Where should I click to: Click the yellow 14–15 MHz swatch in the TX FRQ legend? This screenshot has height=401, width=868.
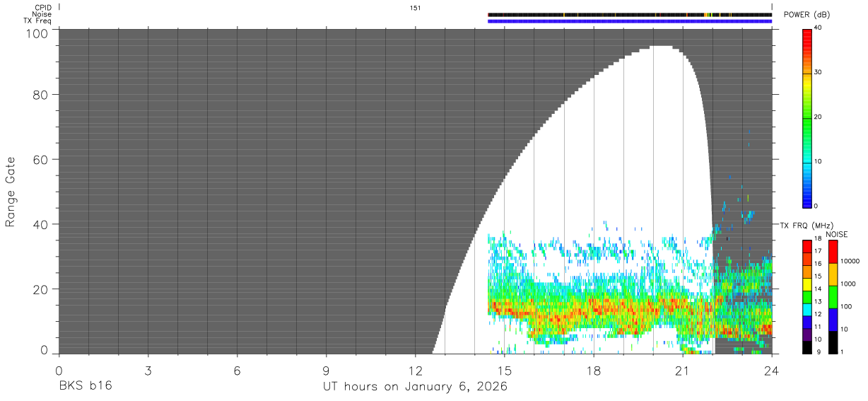coord(807,284)
